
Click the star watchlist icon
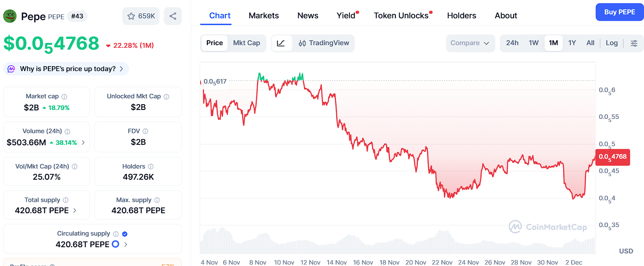131,16
